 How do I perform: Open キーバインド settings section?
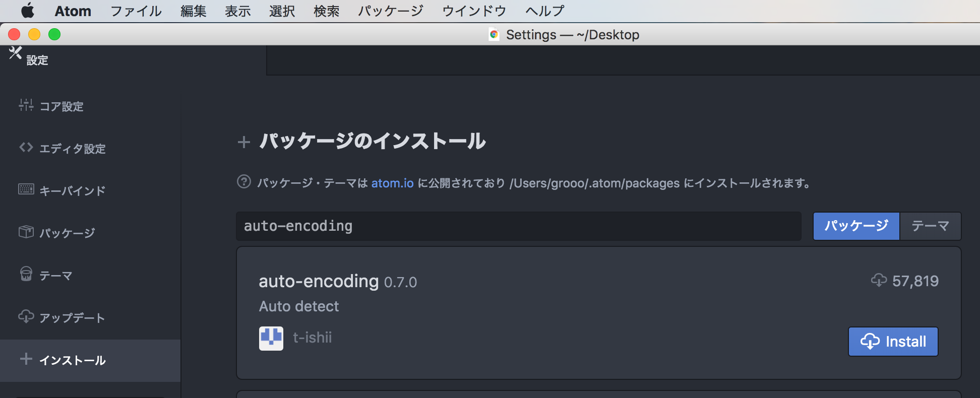[x=90, y=191]
